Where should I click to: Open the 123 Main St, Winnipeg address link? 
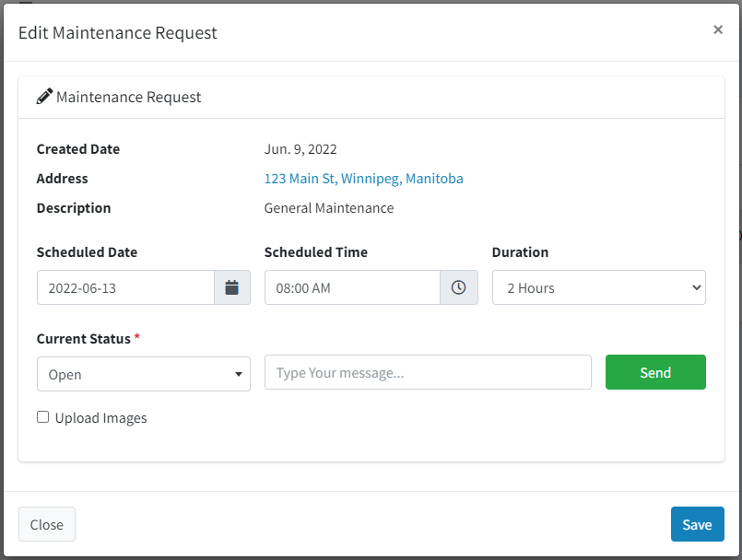click(x=363, y=179)
